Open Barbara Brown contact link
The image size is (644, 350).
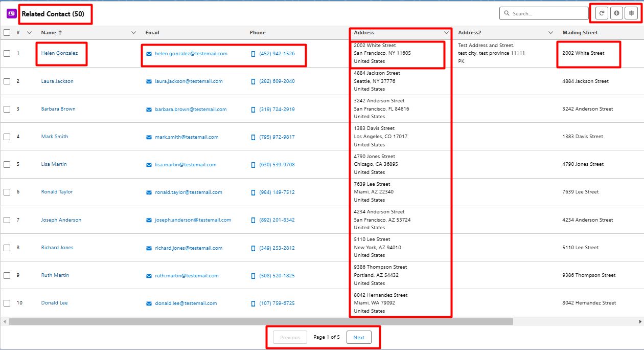pos(58,109)
